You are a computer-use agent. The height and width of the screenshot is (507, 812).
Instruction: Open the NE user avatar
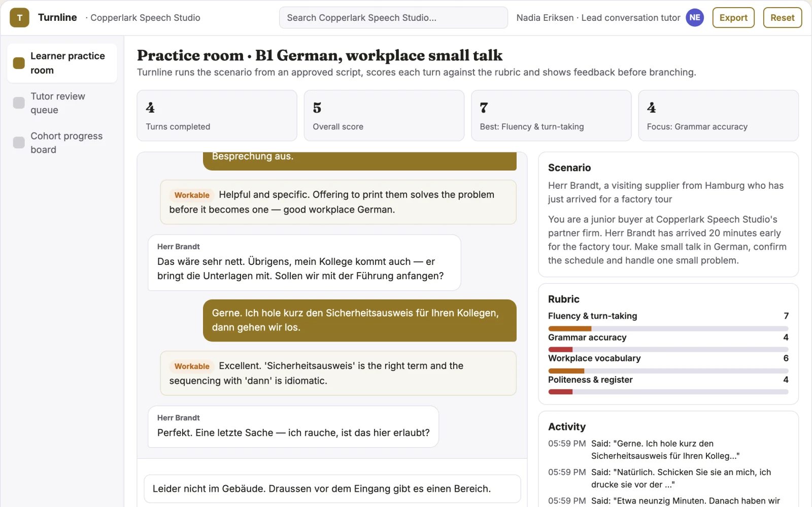click(695, 18)
